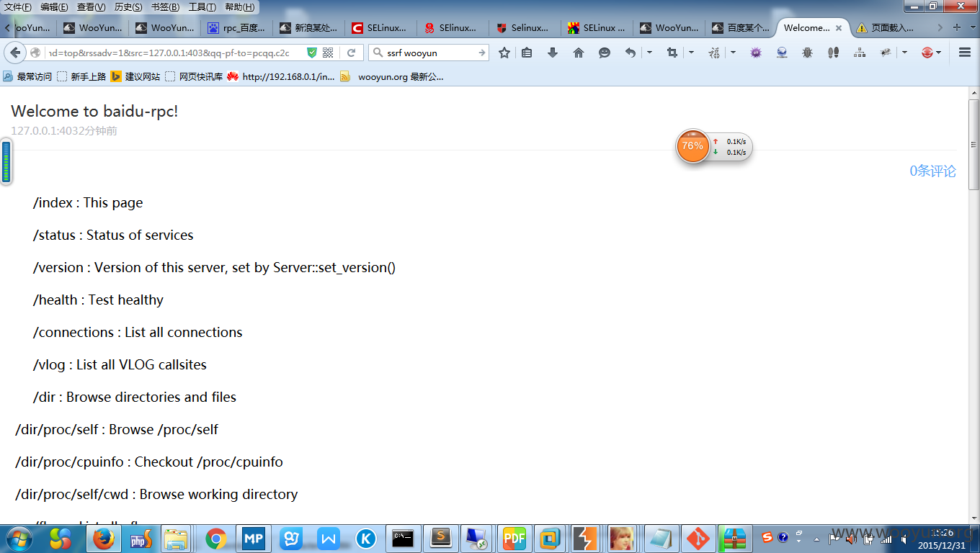Click the blue globe extension icon
Viewport: 980px width, 553px height.
[x=782, y=53]
